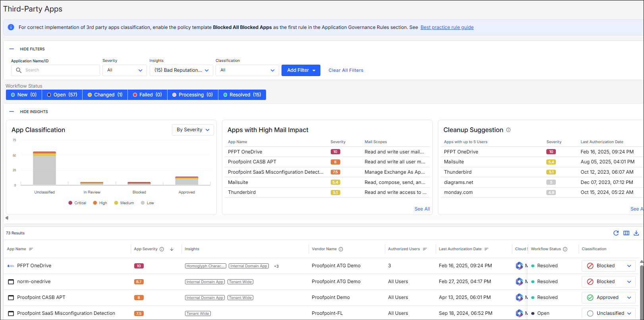The height and width of the screenshot is (320, 644).
Task: Collapse the HIDE INSIGHTS section
Action: (12, 112)
